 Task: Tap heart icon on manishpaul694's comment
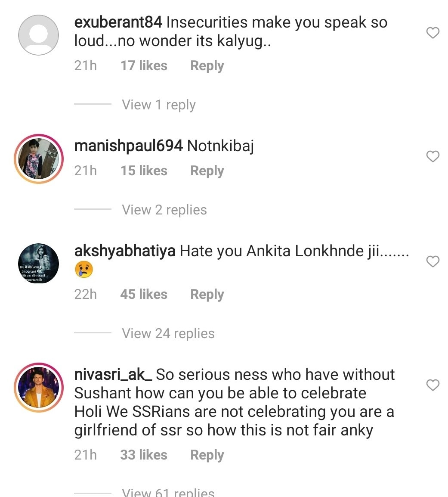[433, 156]
